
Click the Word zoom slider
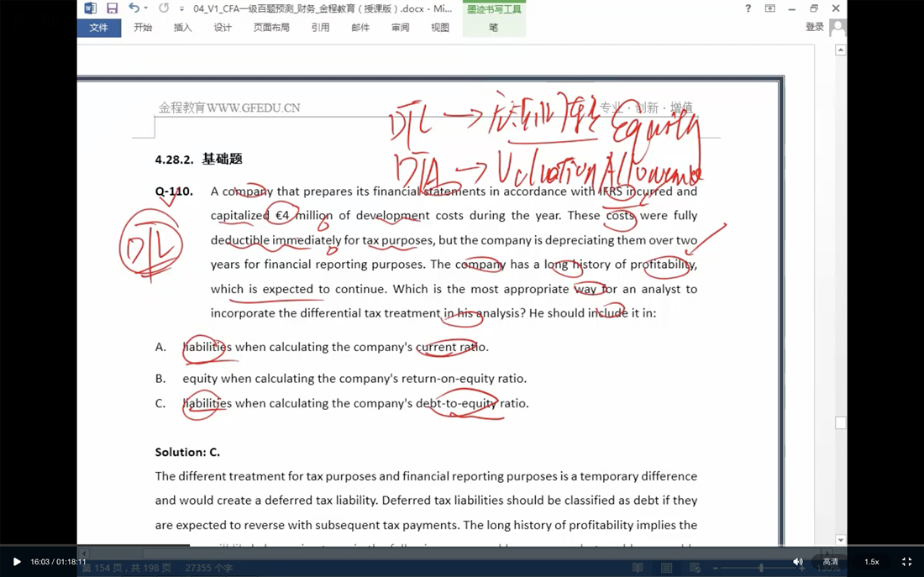[x=763, y=568]
